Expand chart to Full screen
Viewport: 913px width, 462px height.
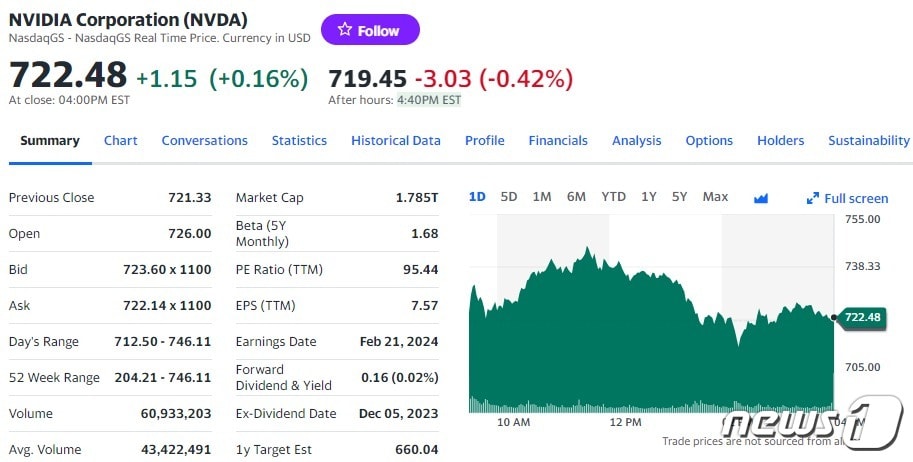click(x=847, y=198)
